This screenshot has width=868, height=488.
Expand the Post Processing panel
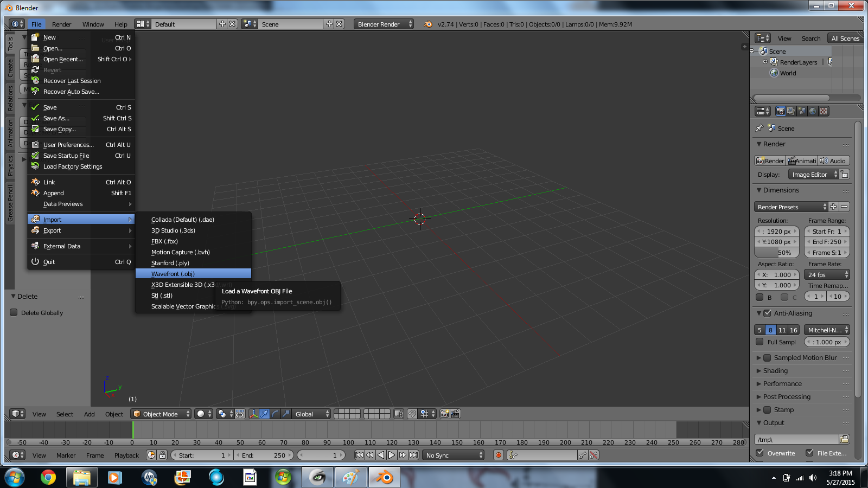click(x=787, y=397)
